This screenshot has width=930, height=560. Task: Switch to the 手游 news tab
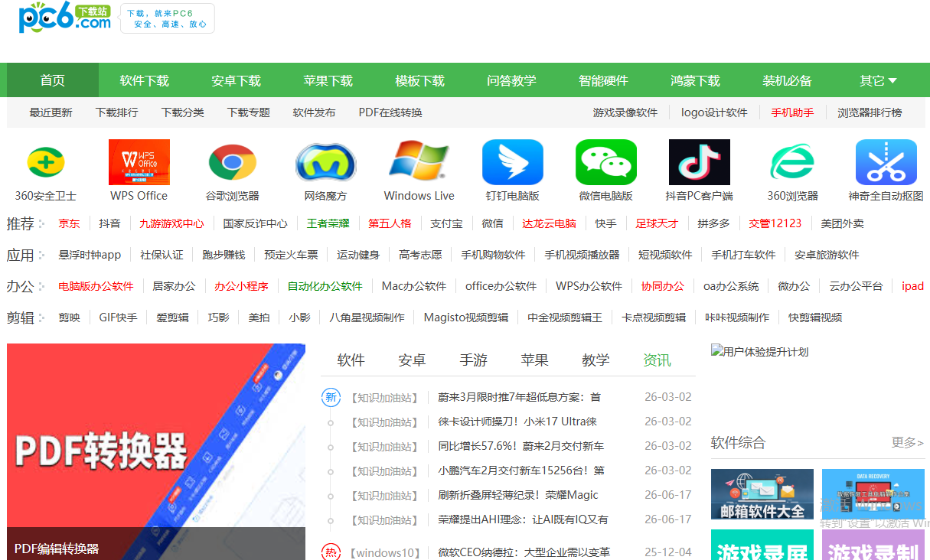tap(474, 360)
